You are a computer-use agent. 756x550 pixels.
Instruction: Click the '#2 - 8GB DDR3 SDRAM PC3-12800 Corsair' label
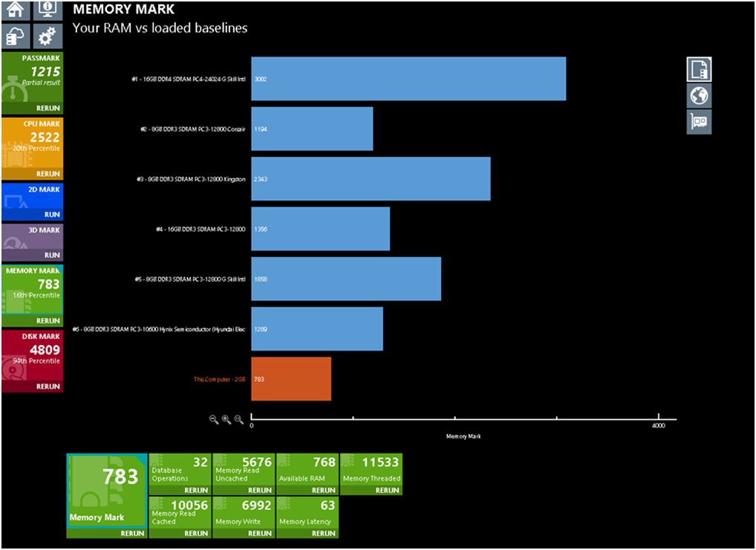tap(193, 129)
